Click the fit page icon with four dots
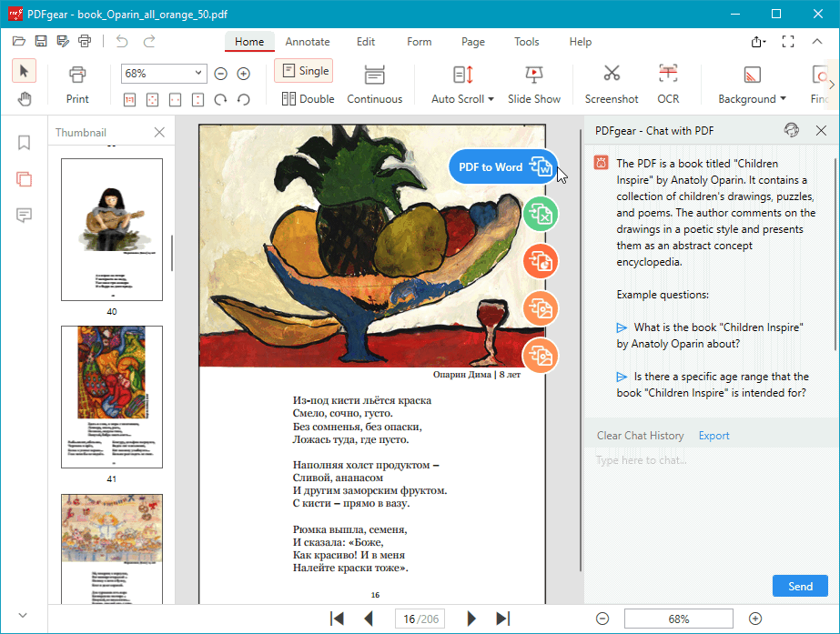This screenshot has width=840, height=634. [153, 99]
